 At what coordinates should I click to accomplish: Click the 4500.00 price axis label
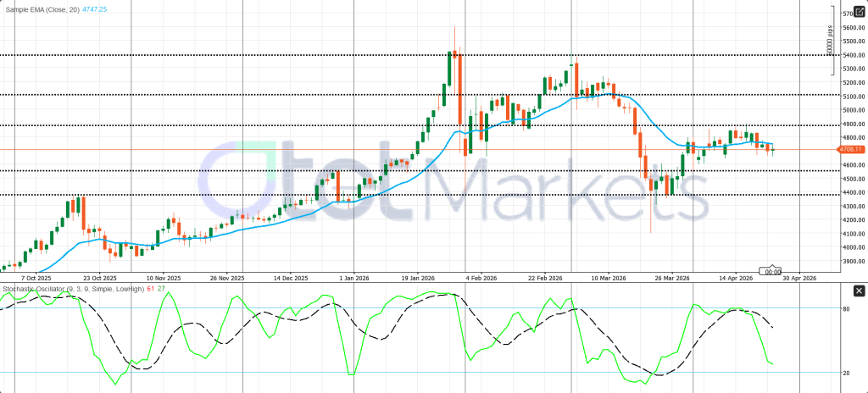coord(853,179)
